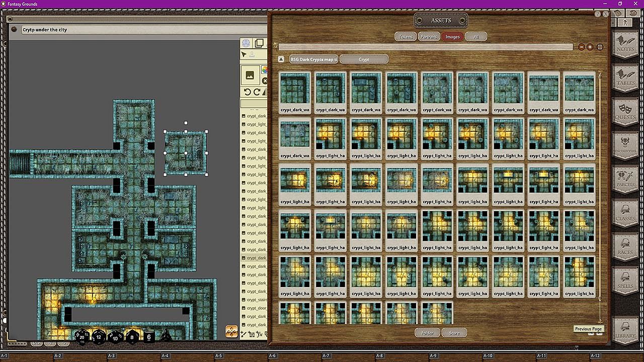Select the crypt_stairs layer in list
The image size is (644, 362).
254,300
